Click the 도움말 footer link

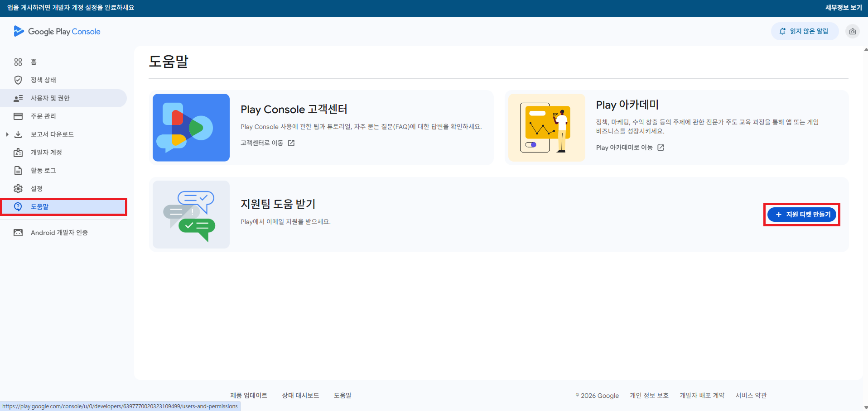pos(343,396)
